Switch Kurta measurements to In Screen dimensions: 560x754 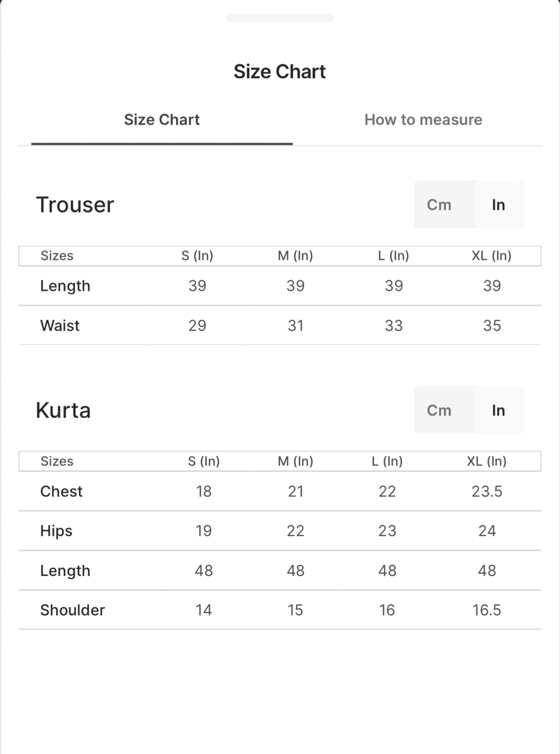pyautogui.click(x=498, y=411)
